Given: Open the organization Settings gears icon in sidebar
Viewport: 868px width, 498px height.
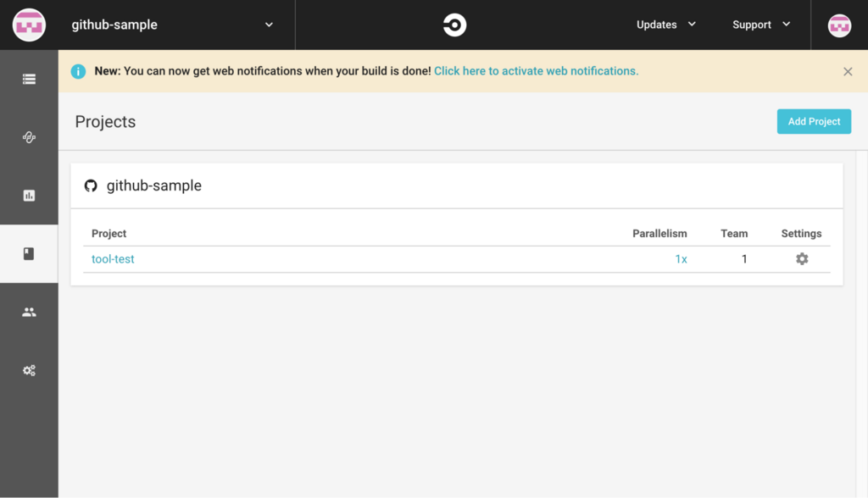Looking at the screenshot, I should 29,370.
